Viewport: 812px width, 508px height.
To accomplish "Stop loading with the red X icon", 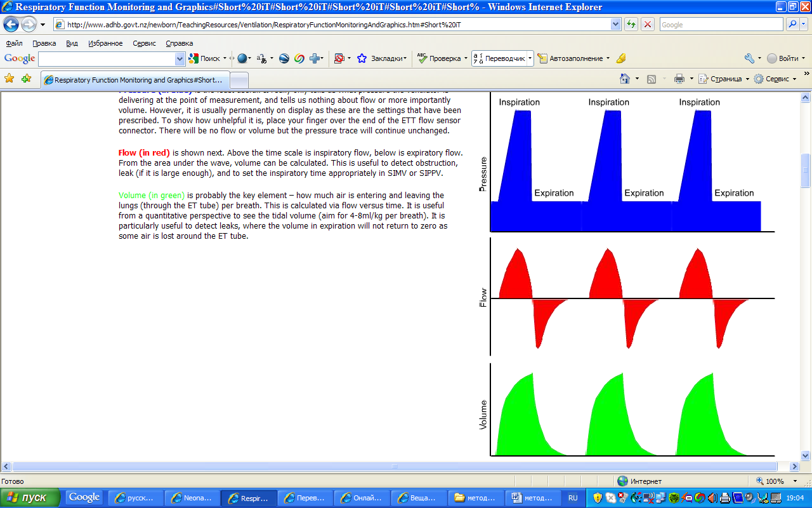I will [648, 25].
